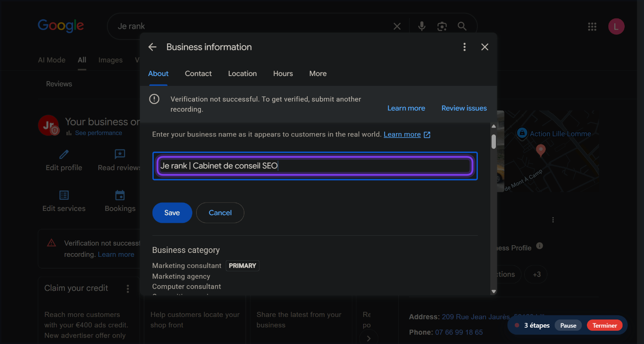The width and height of the screenshot is (644, 344).
Task: Click Learn more in the background verification card
Action: coord(116,255)
